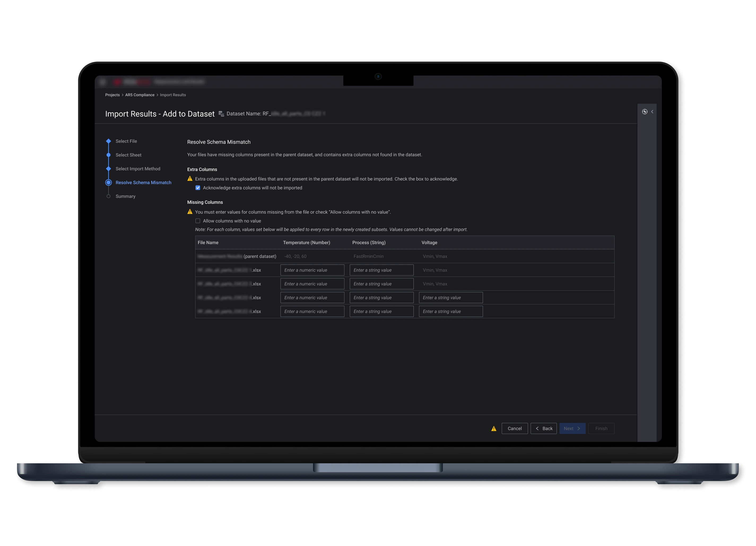The image size is (756, 546).
Task: Click the Select File step diamond marker
Action: tap(108, 141)
